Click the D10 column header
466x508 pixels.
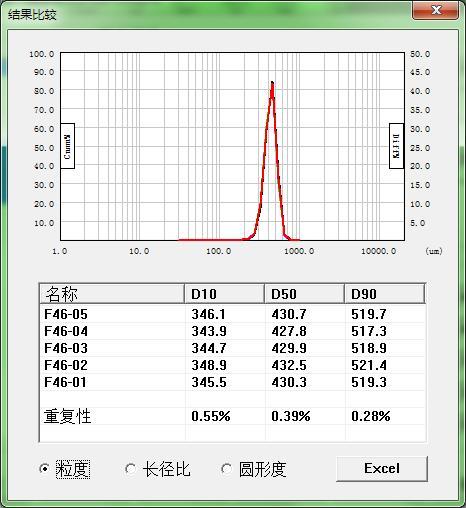click(x=225, y=294)
